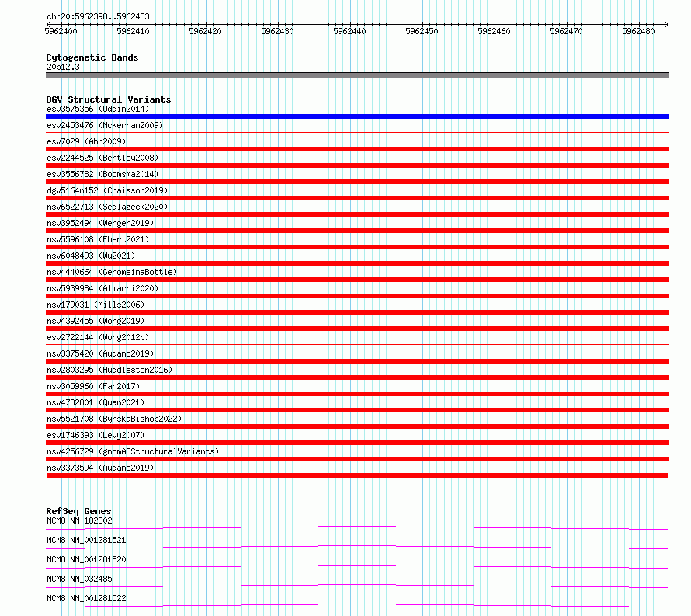Select the blue esv3575356 variant bar
The height and width of the screenshot is (616, 691).
click(357, 117)
